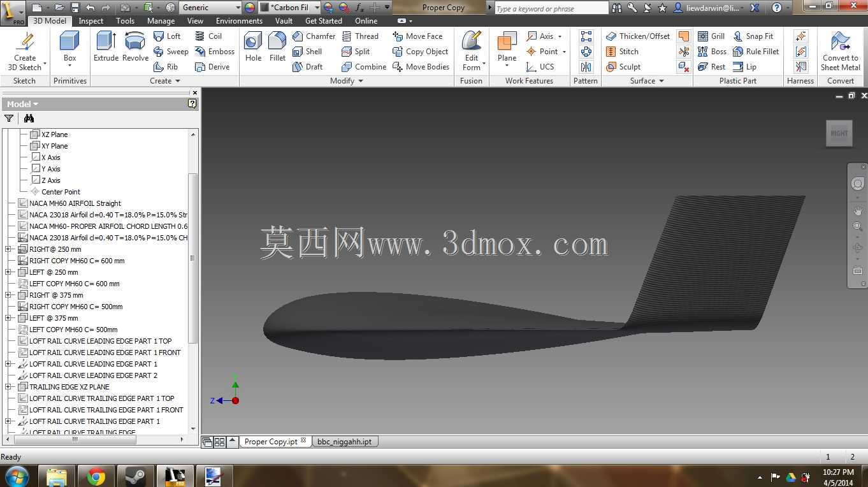Select the Revolve tool
Image resolution: width=868 pixels, height=487 pixels.
(x=135, y=47)
